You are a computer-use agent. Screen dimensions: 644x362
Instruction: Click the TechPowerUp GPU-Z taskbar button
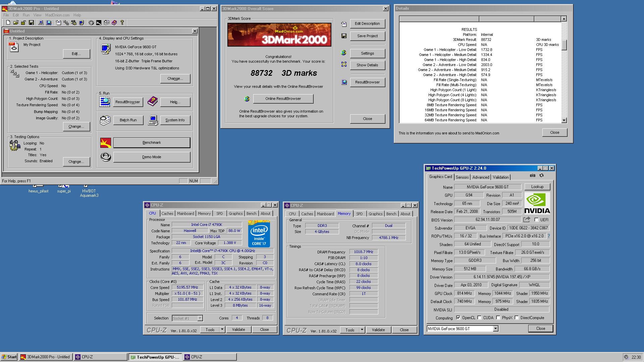point(156,357)
